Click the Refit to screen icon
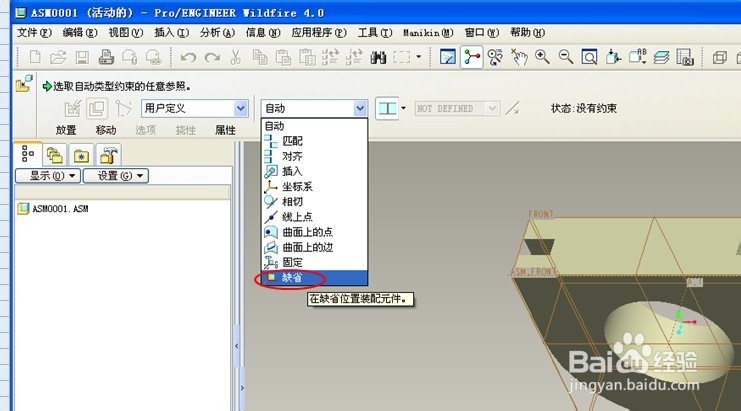Image resolution: width=741 pixels, height=411 pixels. 589,57
